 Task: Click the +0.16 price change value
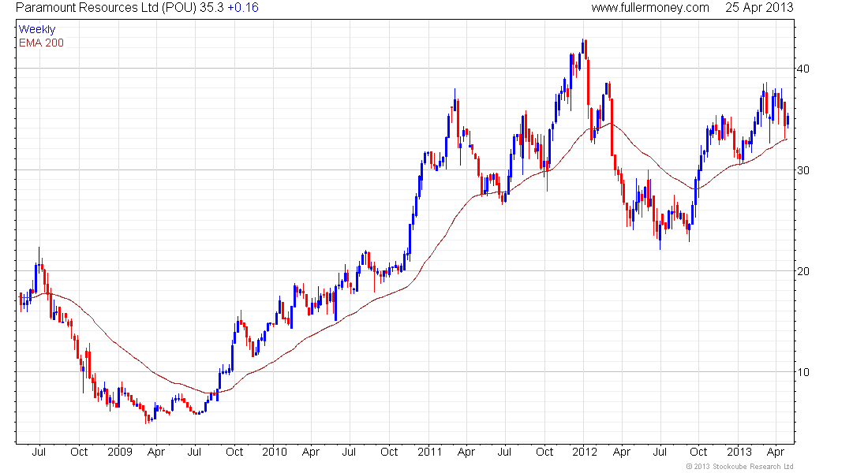(x=243, y=8)
